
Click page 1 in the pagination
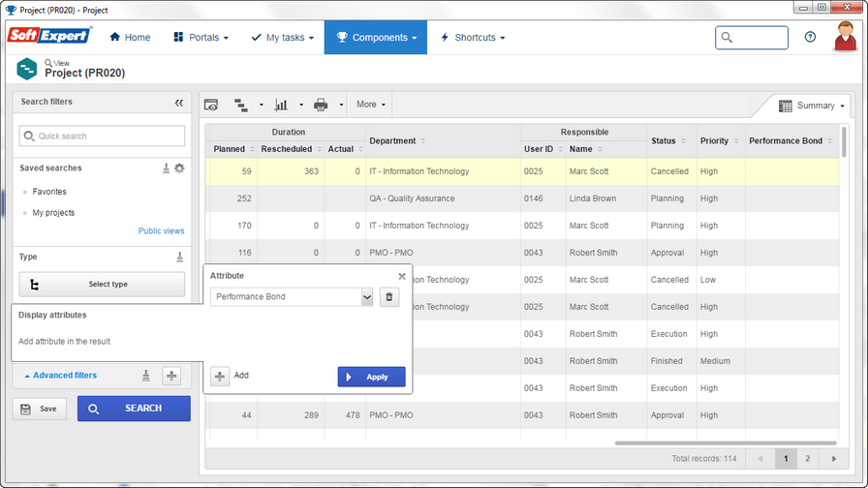coord(786,459)
